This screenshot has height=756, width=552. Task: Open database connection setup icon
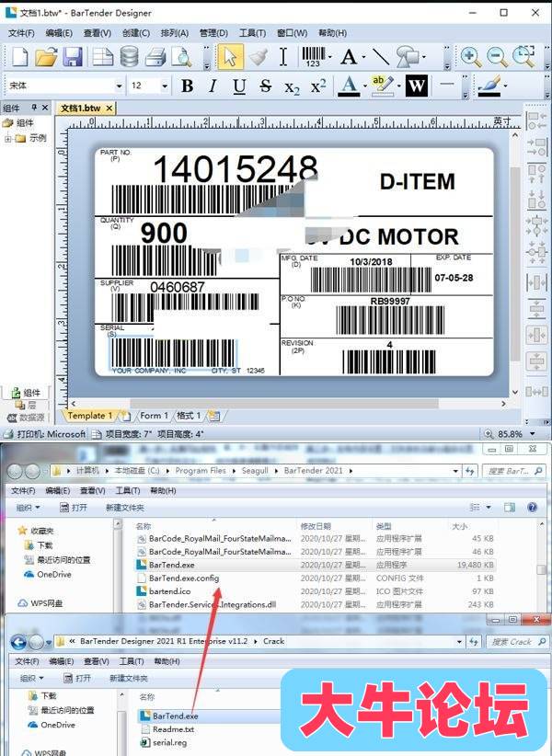(x=129, y=57)
